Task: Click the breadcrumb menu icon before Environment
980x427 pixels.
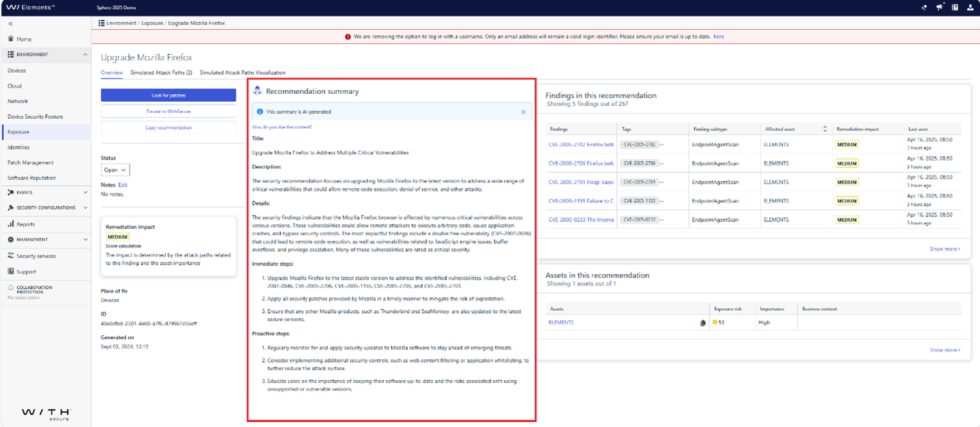Action: click(x=102, y=23)
